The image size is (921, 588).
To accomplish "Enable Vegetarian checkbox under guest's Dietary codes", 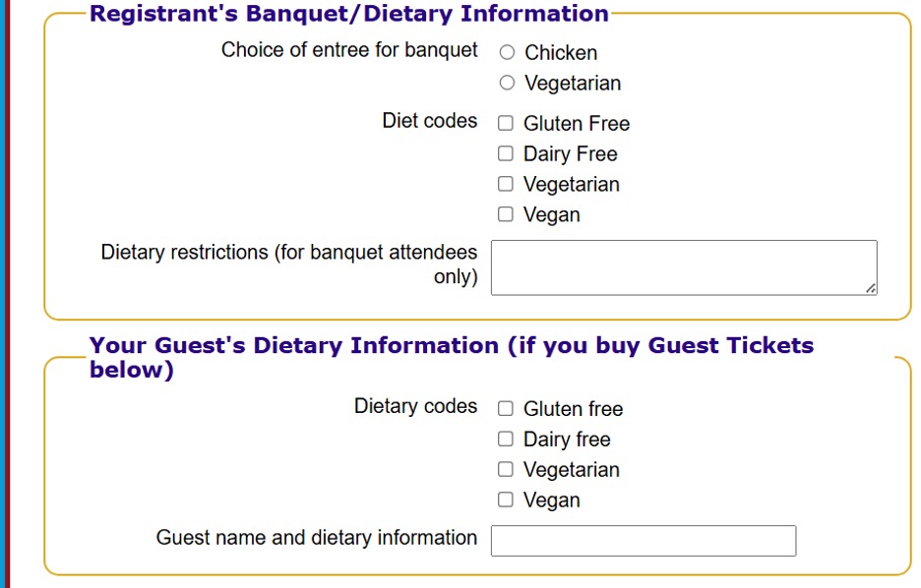I will (x=506, y=469).
